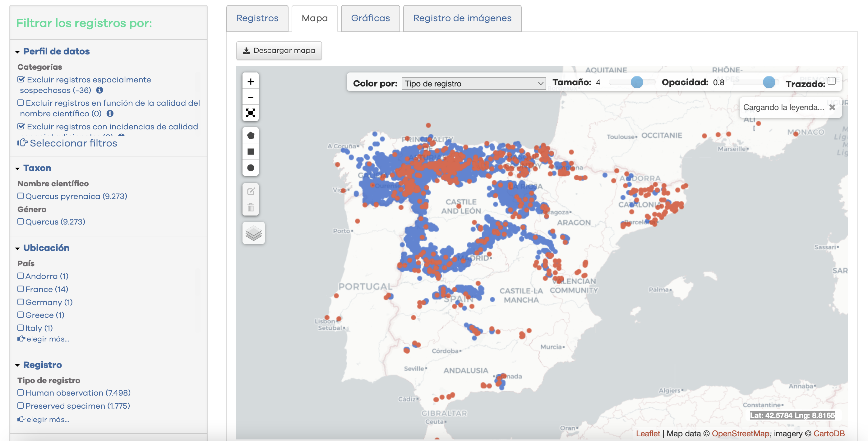Select the polygon drawing tool
The height and width of the screenshot is (441, 868).
coord(250,136)
